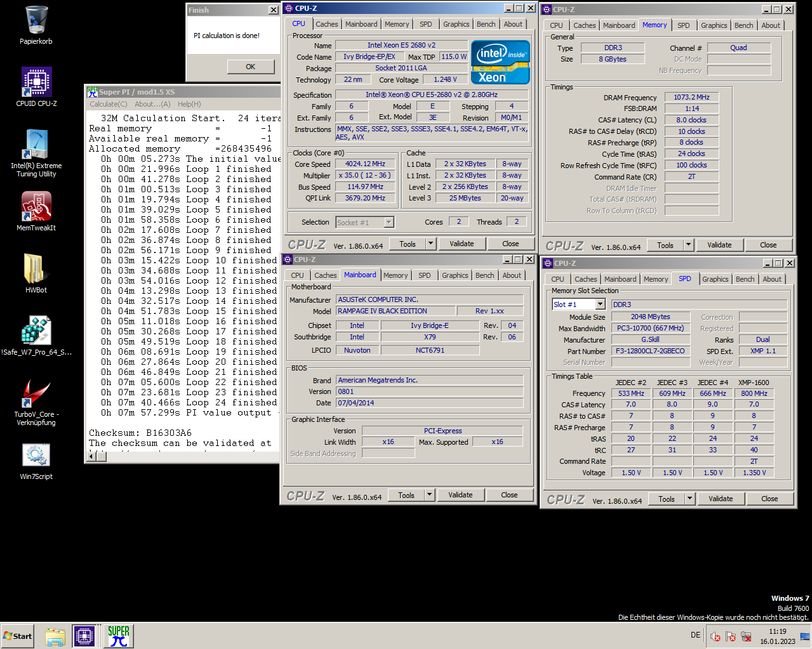This screenshot has height=649, width=812.
Task: Click Intel Xeon inside logo
Action: 501,62
